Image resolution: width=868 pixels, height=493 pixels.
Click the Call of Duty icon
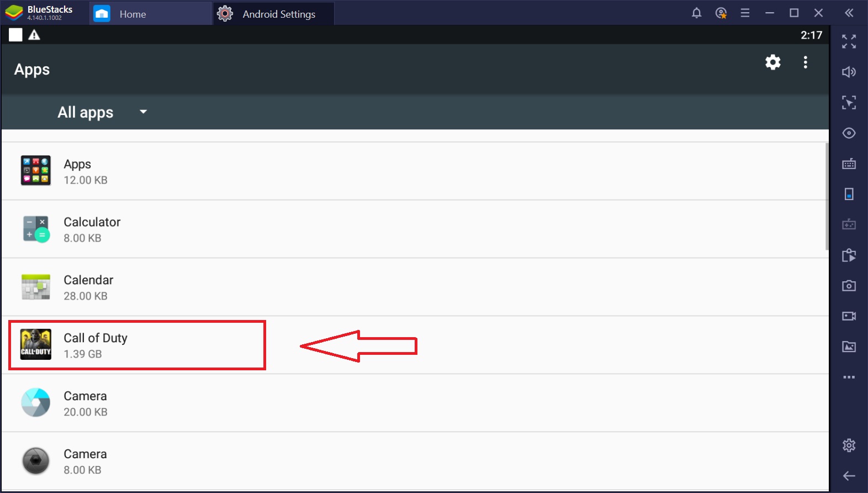click(36, 345)
